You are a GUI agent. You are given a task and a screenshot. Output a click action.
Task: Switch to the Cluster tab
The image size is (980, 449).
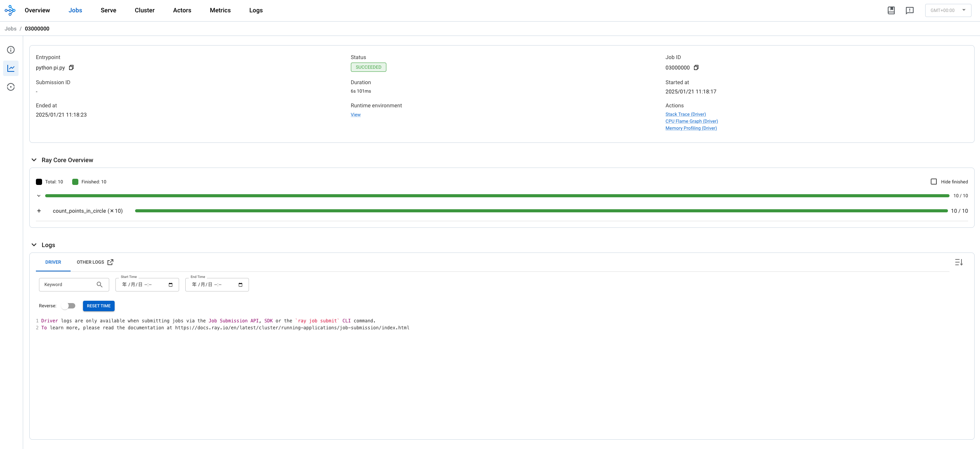pos(144,10)
